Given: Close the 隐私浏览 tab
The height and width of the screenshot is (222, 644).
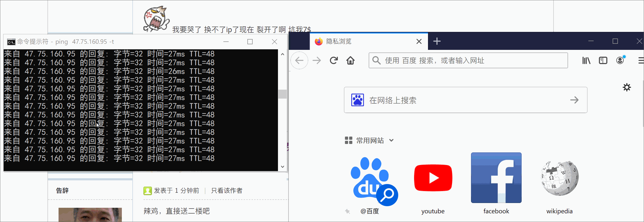Looking at the screenshot, I should [419, 41].
